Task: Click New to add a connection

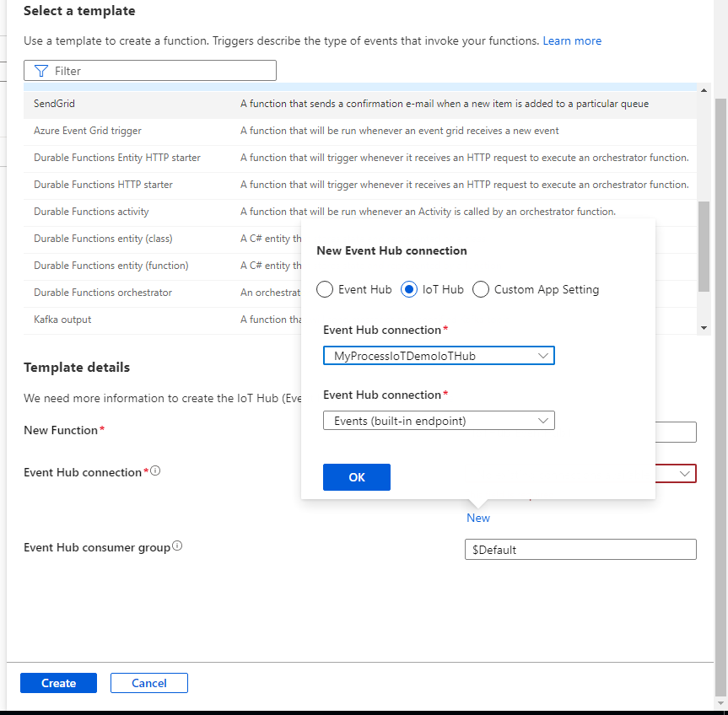Action: tap(477, 518)
